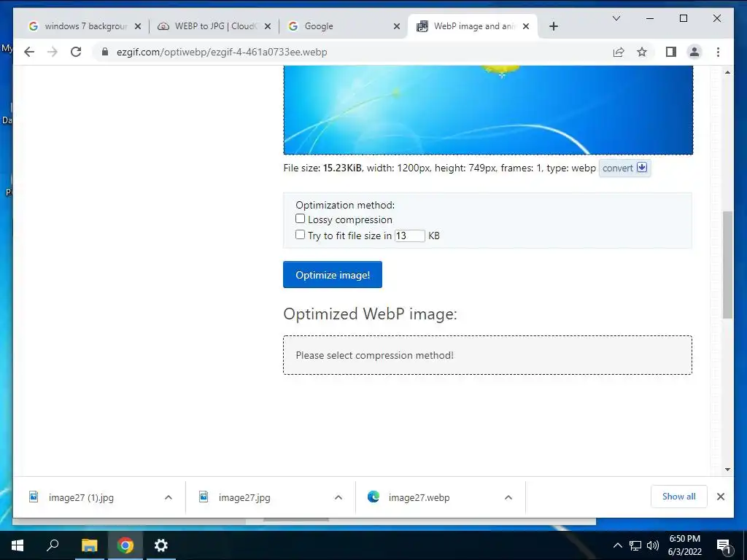The image size is (747, 560).
Task: Click the page vertical scrollbar thumb
Action: tap(727, 265)
